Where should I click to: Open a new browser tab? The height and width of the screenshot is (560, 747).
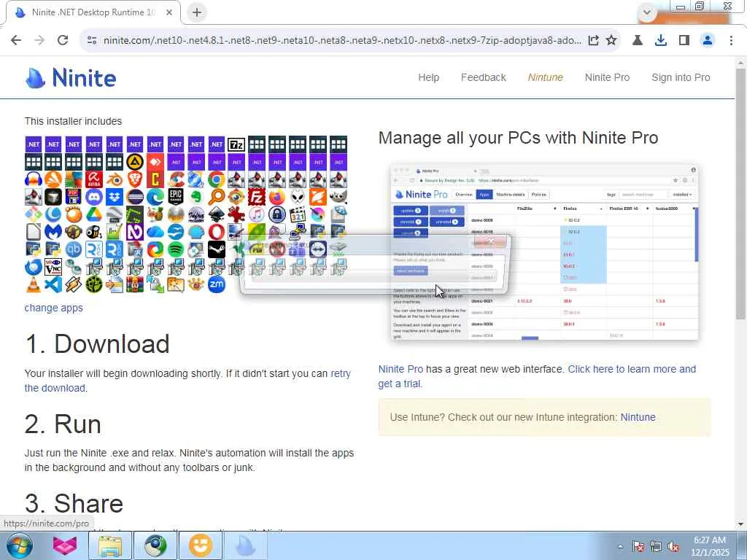[197, 12]
